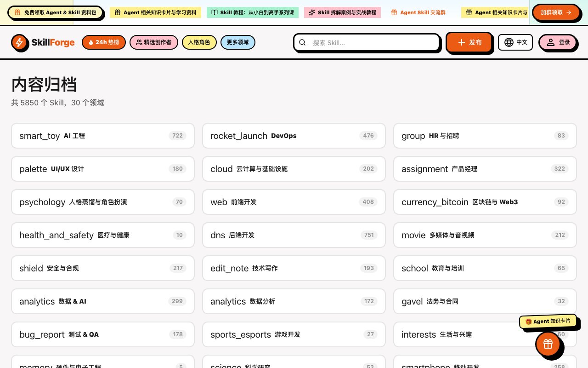Open the 24h 热榜 tab

[103, 42]
